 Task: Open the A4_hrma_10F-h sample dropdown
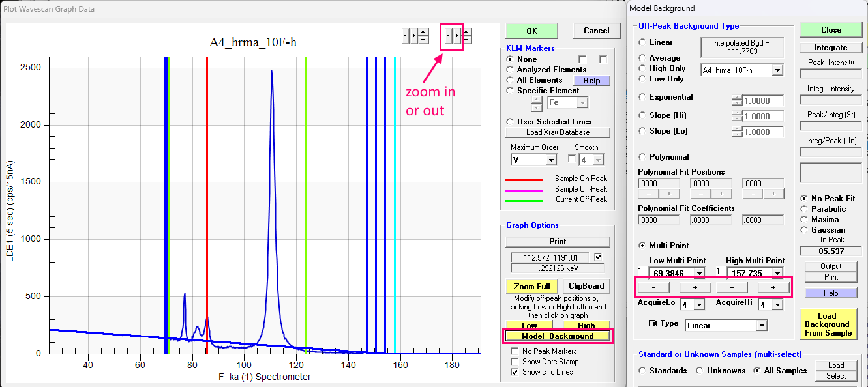[777, 70]
